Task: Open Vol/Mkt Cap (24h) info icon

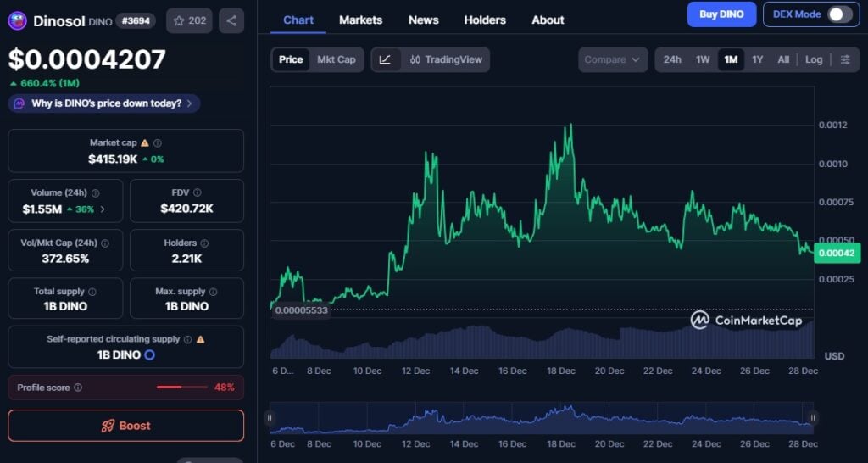Action: tap(105, 243)
